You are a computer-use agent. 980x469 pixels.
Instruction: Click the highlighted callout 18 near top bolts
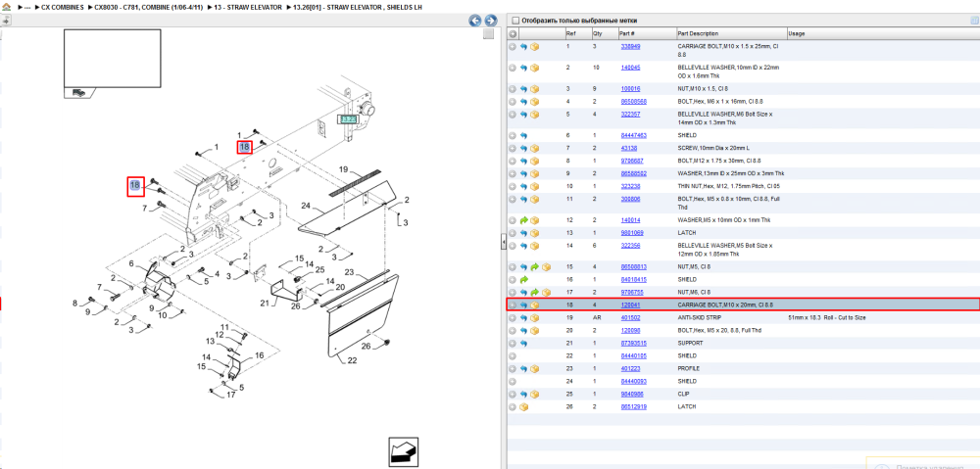click(244, 148)
